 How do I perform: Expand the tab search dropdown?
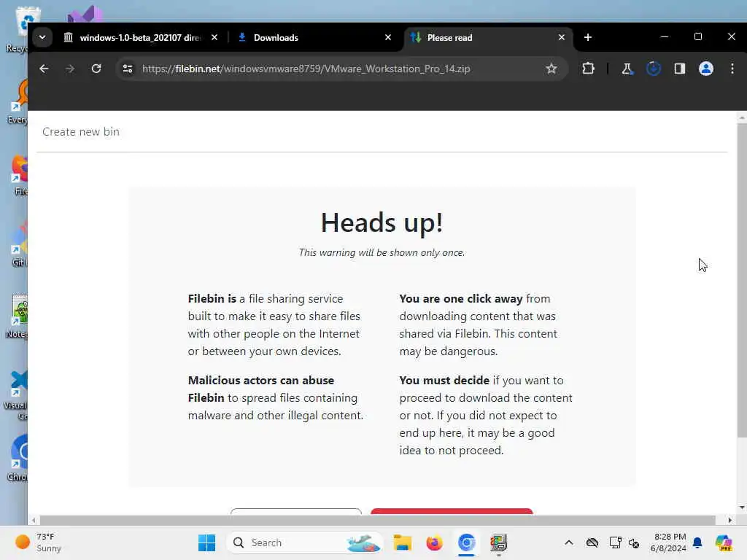42,37
